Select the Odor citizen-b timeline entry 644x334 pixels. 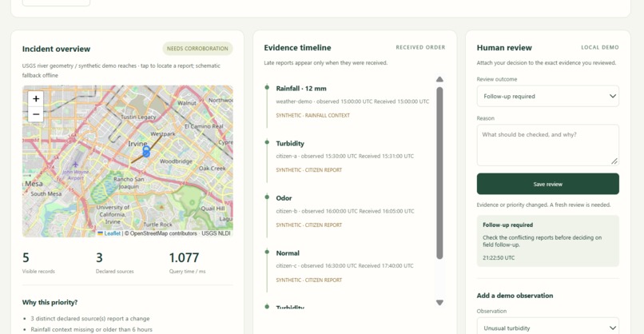[x=352, y=211]
